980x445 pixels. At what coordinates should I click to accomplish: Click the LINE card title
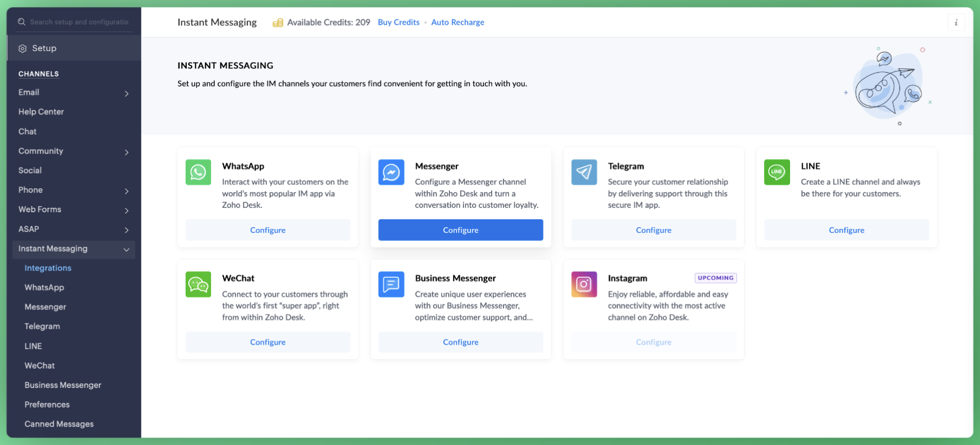pos(811,166)
